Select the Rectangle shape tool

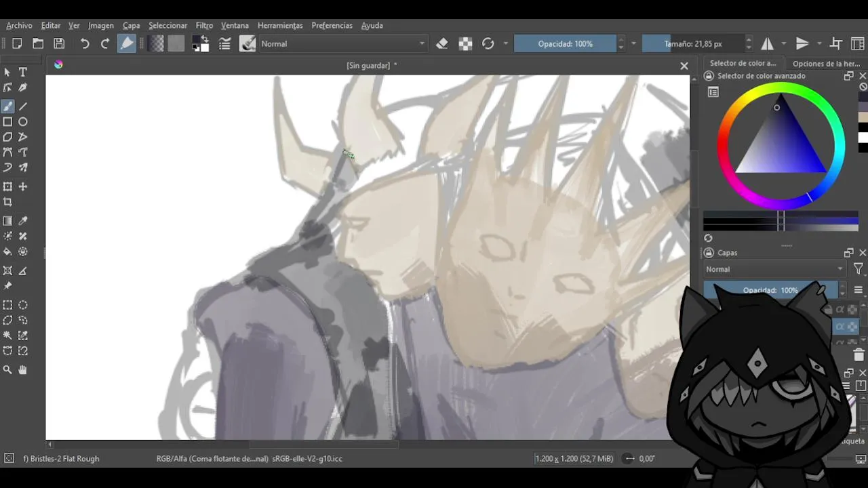(x=7, y=122)
